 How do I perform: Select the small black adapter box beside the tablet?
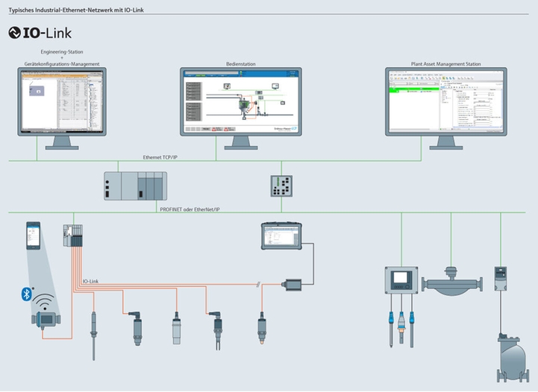(290, 283)
